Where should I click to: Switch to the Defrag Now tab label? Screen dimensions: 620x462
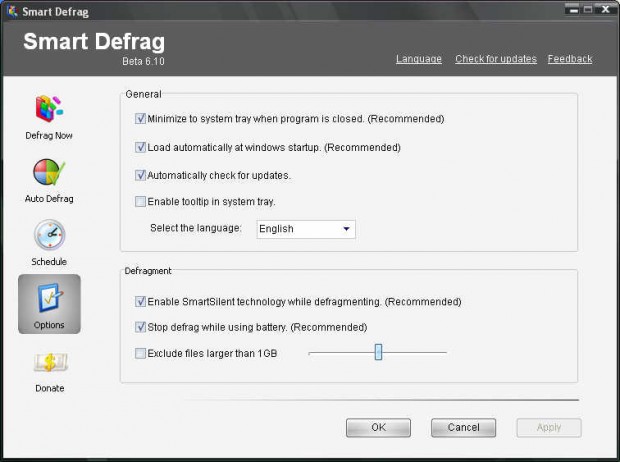[x=49, y=136]
